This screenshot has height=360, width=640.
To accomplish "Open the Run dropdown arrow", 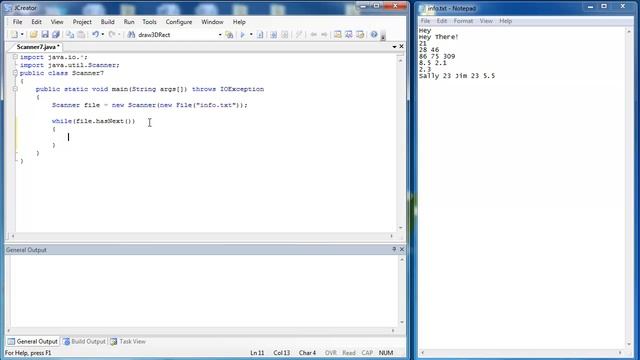I will coord(251,35).
